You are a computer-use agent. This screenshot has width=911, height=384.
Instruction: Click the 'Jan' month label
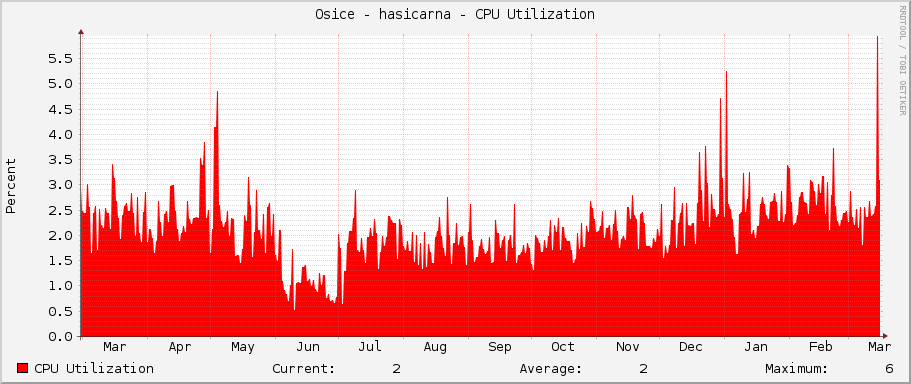pos(756,347)
